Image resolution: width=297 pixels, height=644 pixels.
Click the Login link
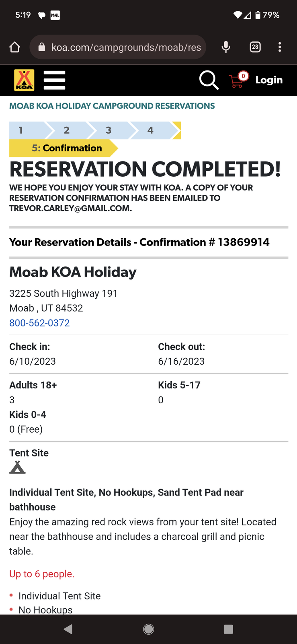click(269, 80)
